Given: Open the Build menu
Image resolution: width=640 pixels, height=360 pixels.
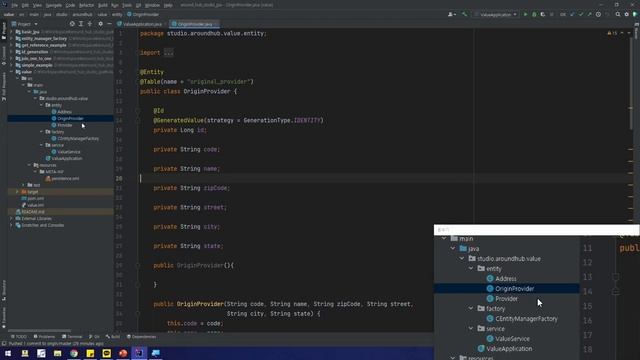Looking at the screenshot, I should pyautogui.click(x=102, y=5).
